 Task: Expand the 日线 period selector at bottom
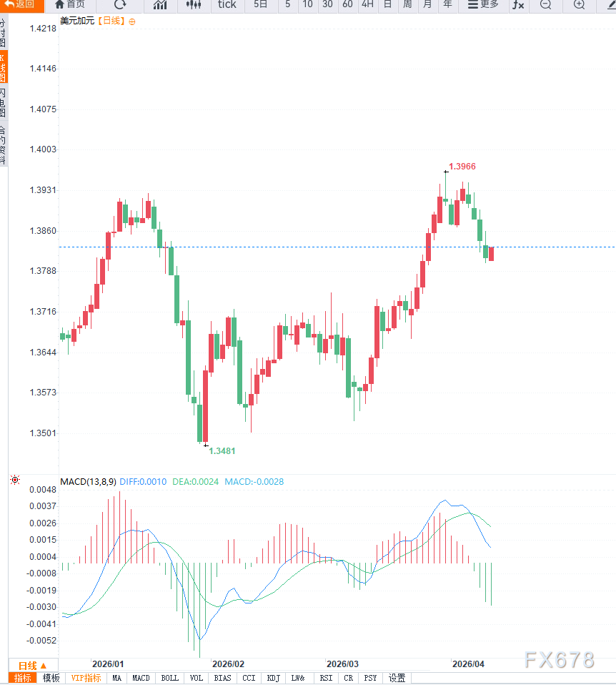[x=32, y=665]
